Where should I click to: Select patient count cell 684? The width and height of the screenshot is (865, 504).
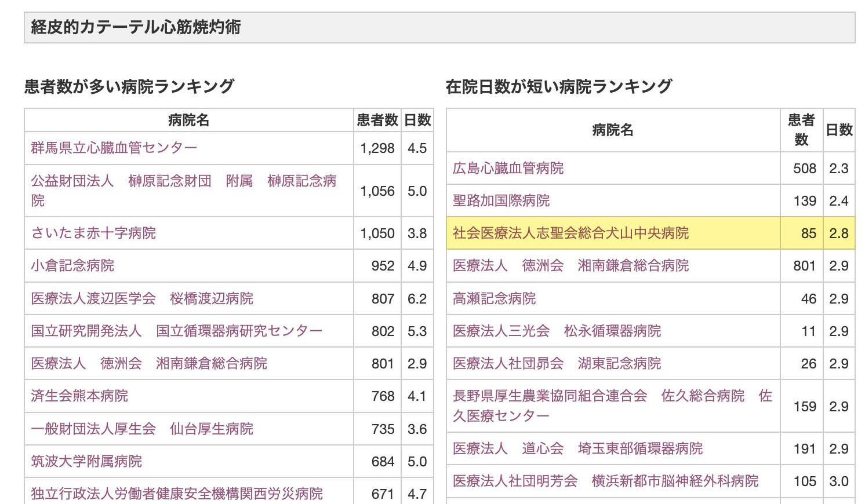377,462
